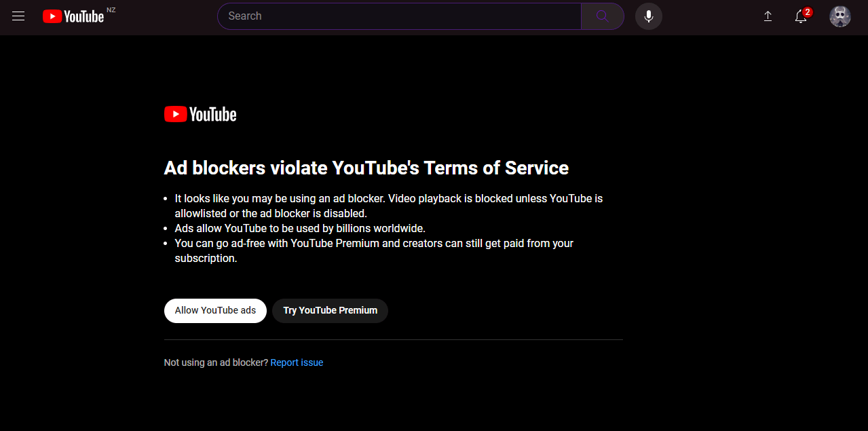Viewport: 868px width, 431px height.
Task: Open the notifications bell
Action: click(x=801, y=16)
